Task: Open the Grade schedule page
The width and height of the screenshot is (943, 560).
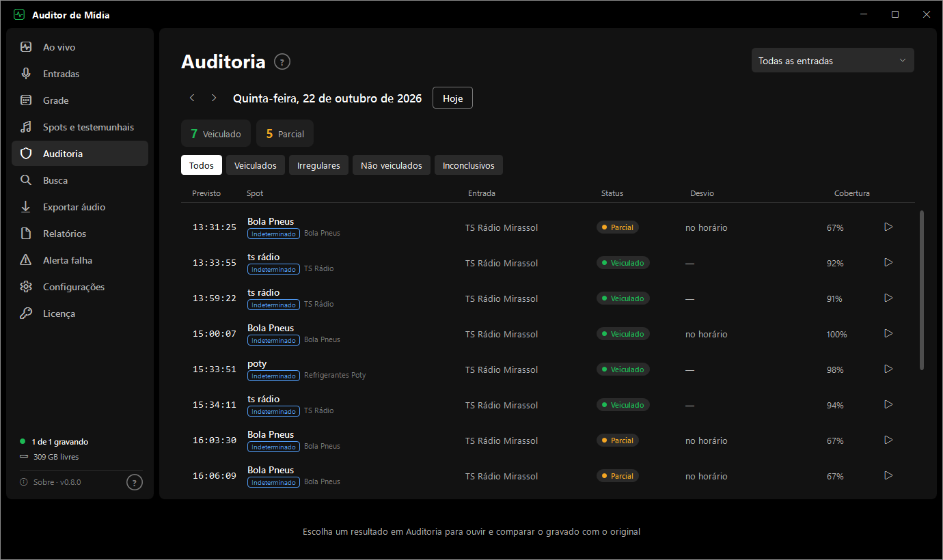Action: point(80,100)
